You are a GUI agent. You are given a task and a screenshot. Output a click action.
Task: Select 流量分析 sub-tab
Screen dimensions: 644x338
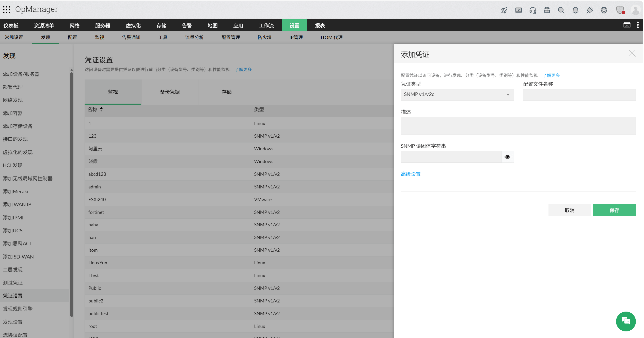pos(194,38)
